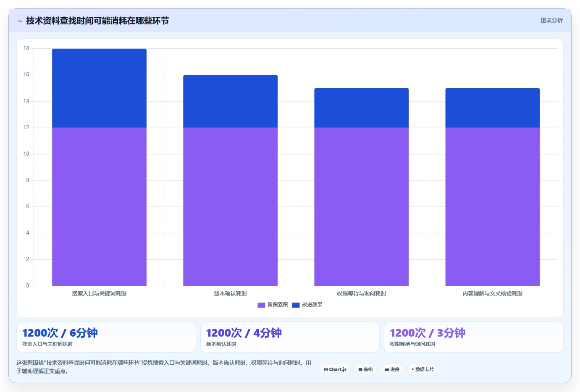Image resolution: width=580 pixels, height=392 pixels.
Task: Select the 数据卡片 tag chip
Action: (x=423, y=369)
